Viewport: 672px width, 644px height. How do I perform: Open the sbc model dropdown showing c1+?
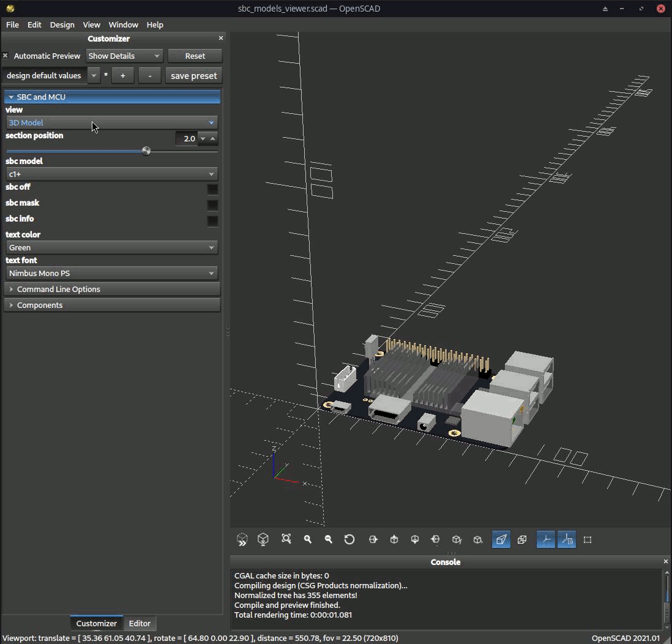click(x=112, y=174)
